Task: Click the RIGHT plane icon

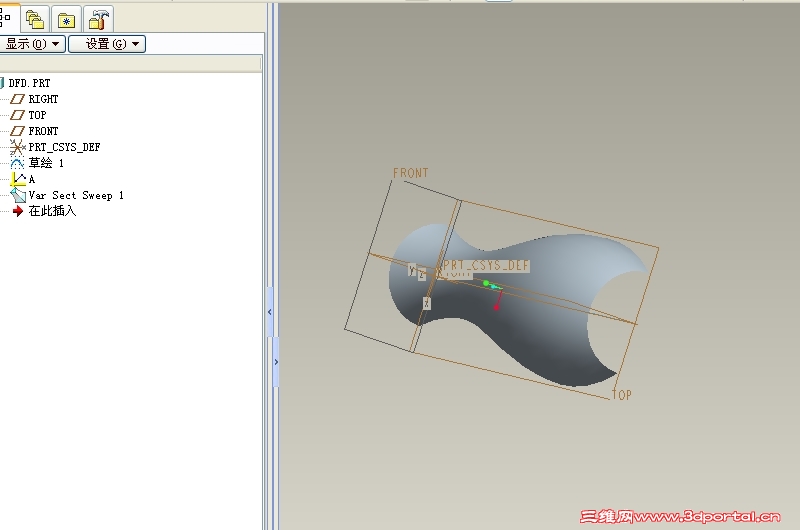Action: [17, 99]
